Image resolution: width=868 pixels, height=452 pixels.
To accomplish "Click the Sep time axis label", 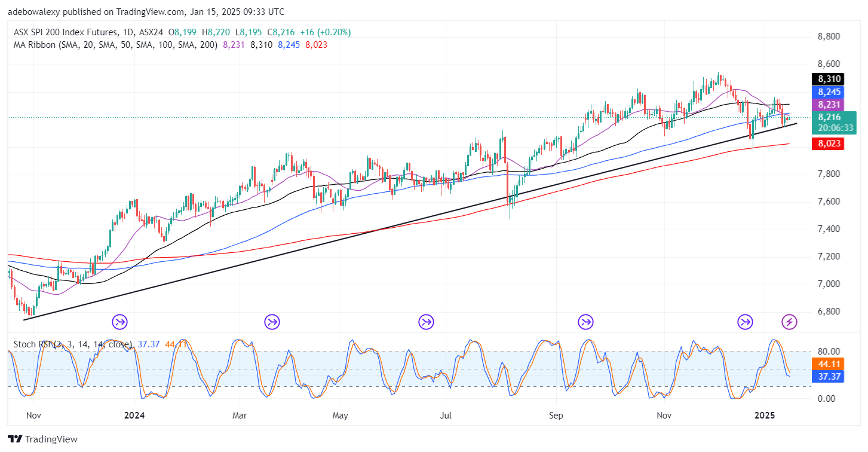I will (x=556, y=414).
